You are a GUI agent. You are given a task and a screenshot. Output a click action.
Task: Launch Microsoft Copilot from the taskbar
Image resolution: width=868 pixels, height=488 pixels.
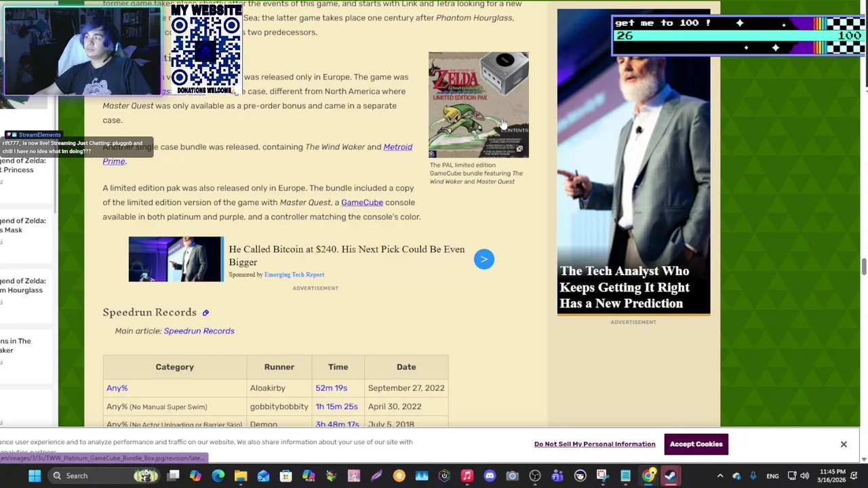[195, 476]
